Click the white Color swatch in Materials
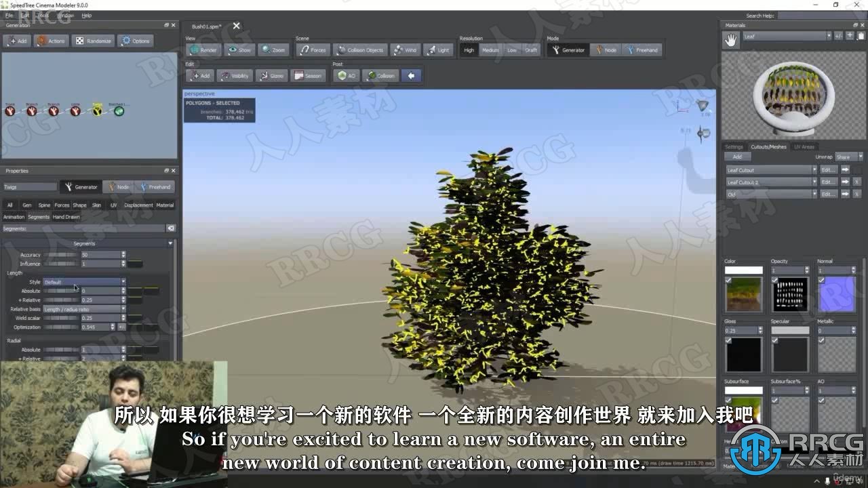The width and height of the screenshot is (868, 488). [744, 270]
